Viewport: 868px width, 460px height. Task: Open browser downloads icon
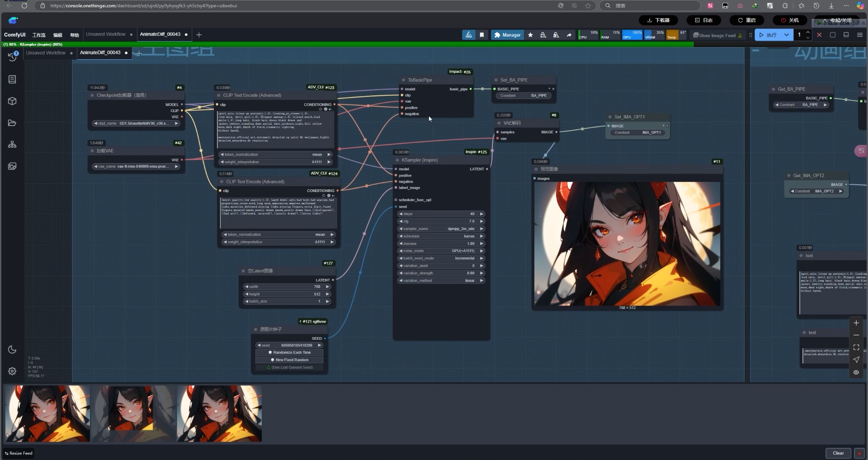point(831,5)
